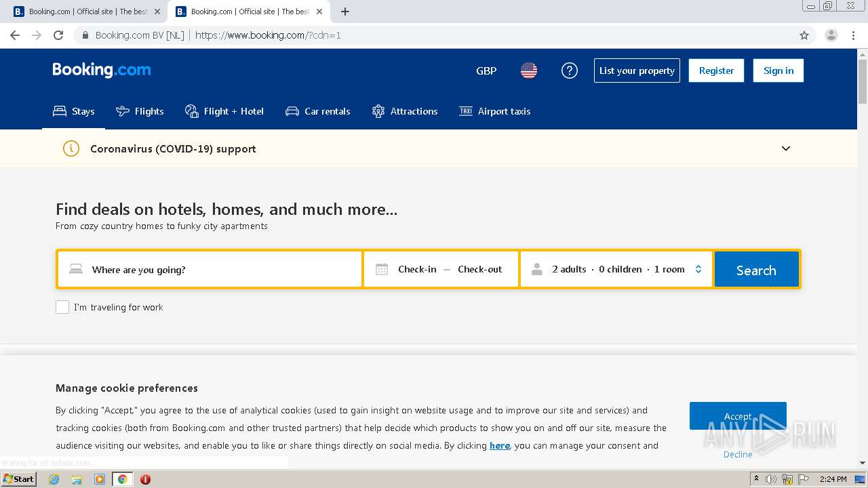
Task: Pick a Check-out date
Action: pyautogui.click(x=480, y=269)
